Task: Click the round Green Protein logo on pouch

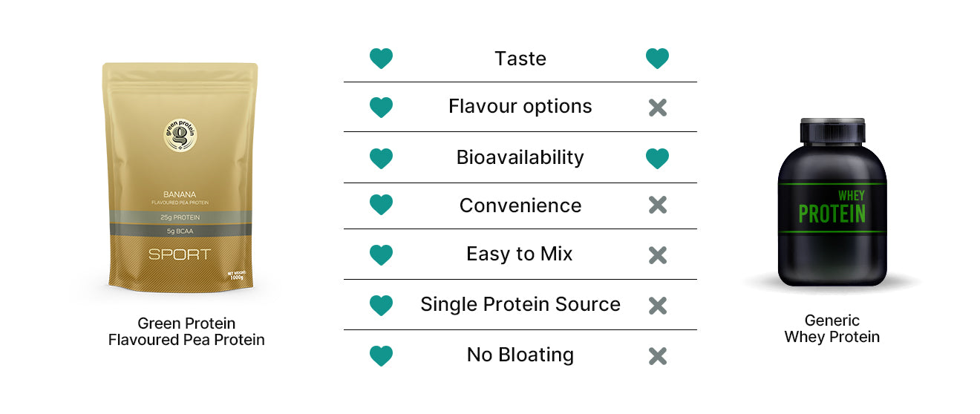Action: (x=180, y=137)
